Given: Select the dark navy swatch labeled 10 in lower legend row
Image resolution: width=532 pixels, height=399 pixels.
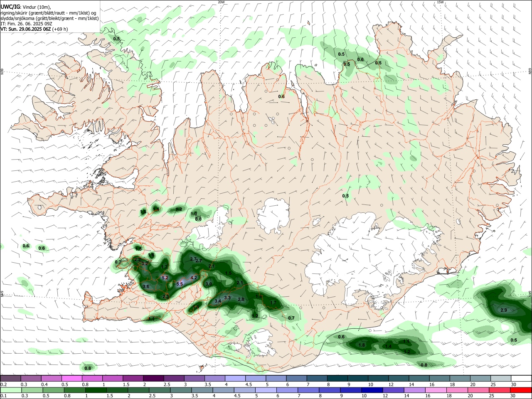Looking at the screenshot, I should pos(372,390).
